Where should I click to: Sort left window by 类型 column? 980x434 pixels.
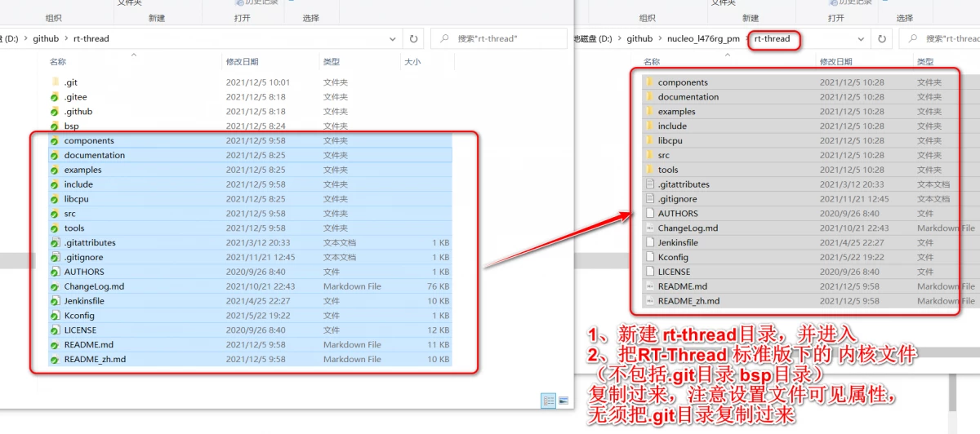click(x=331, y=62)
